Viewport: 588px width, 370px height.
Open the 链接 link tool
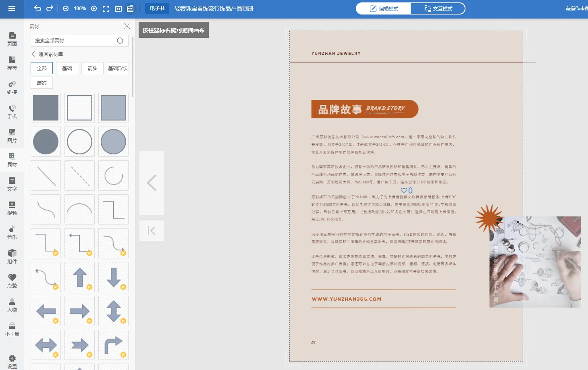click(x=12, y=87)
